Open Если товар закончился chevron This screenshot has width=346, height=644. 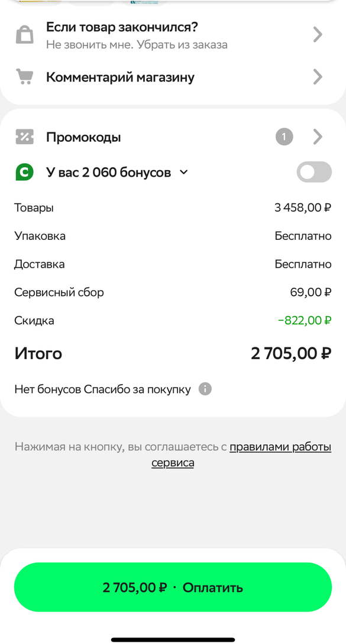[318, 34]
